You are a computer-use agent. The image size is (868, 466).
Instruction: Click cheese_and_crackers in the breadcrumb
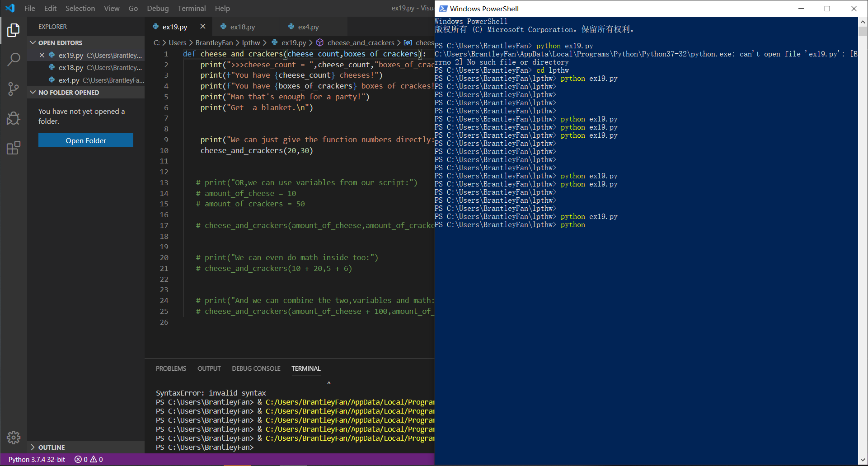pos(361,43)
